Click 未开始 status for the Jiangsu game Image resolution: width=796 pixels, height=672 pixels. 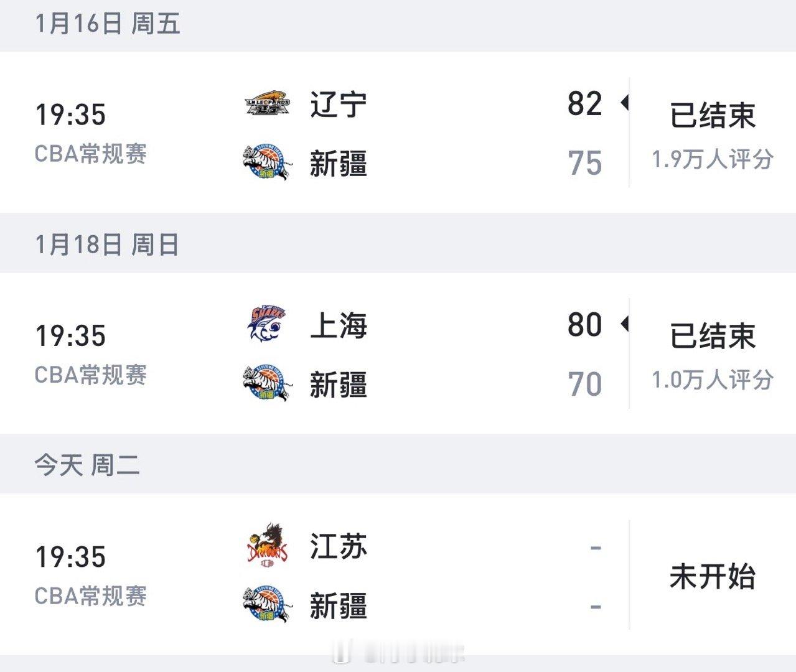[711, 577]
